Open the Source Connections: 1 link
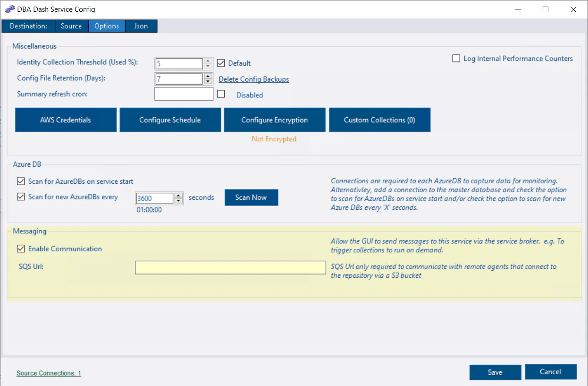 pyautogui.click(x=49, y=373)
